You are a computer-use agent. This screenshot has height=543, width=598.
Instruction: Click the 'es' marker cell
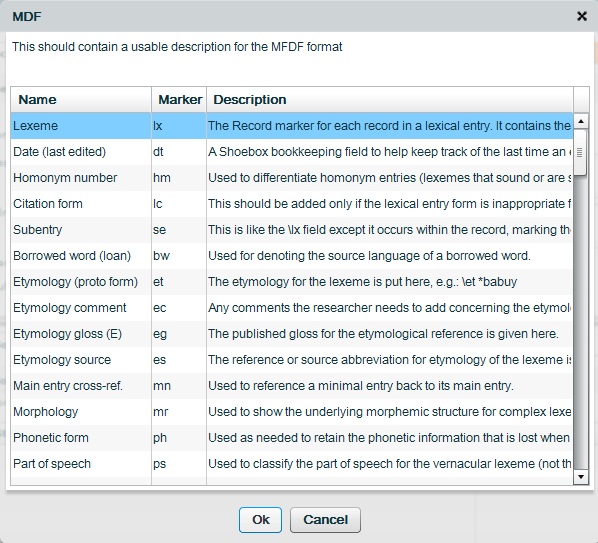(x=179, y=360)
